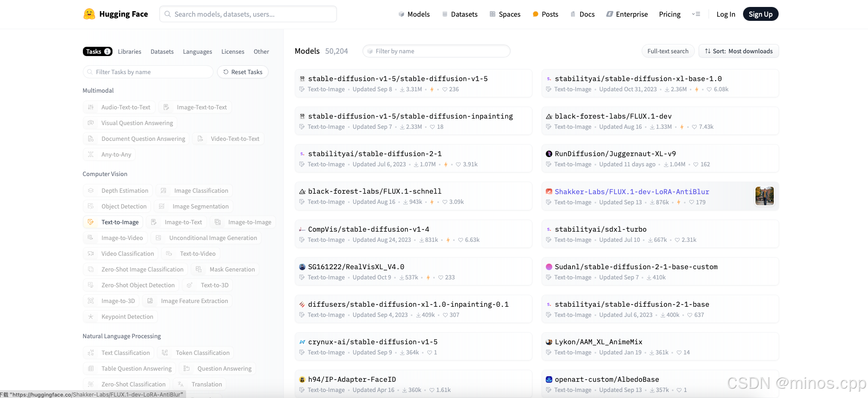
Task: Open the more-options menu icon beside Pricing
Action: [x=696, y=14]
